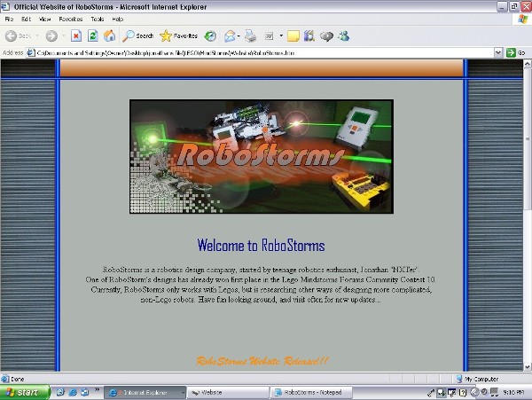
Task: Open the File menu
Action: click(x=9, y=19)
